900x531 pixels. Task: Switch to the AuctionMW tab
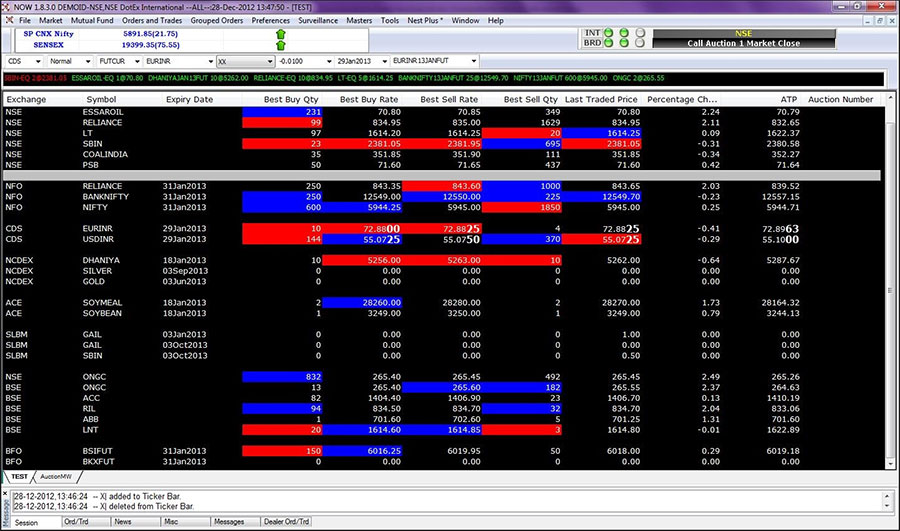pos(56,476)
